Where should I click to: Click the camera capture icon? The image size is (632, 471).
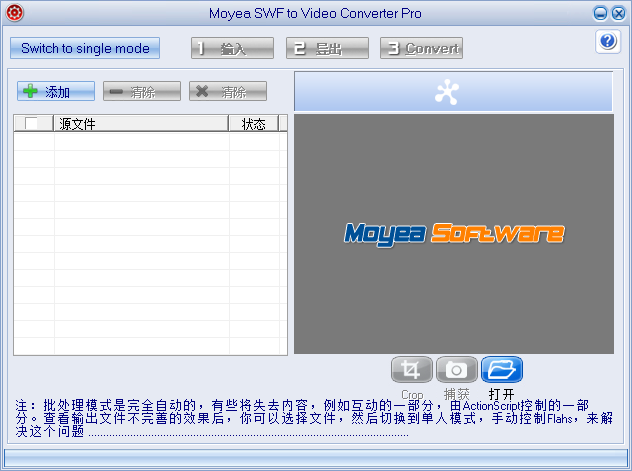(x=457, y=369)
